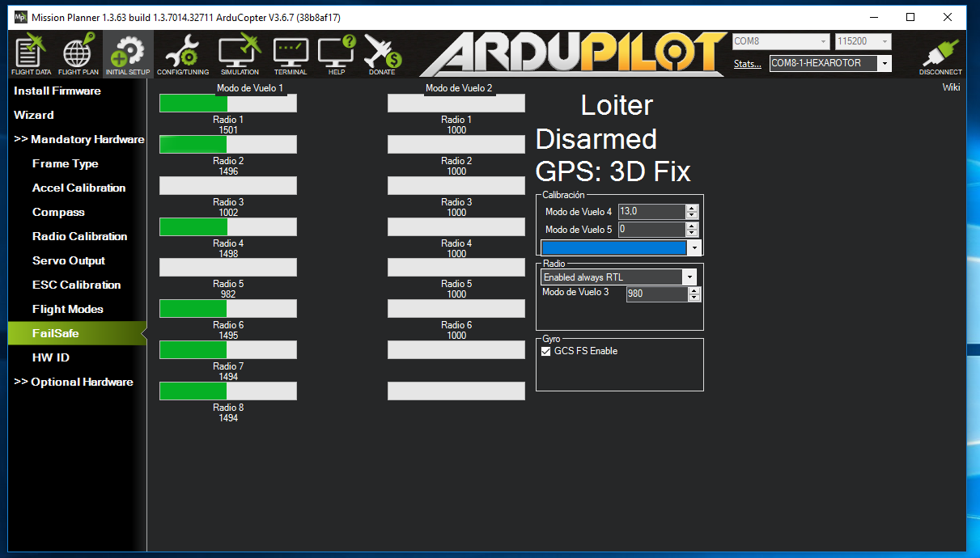
Task: Decrease the Modo de Vuelo 5 value
Action: click(691, 233)
